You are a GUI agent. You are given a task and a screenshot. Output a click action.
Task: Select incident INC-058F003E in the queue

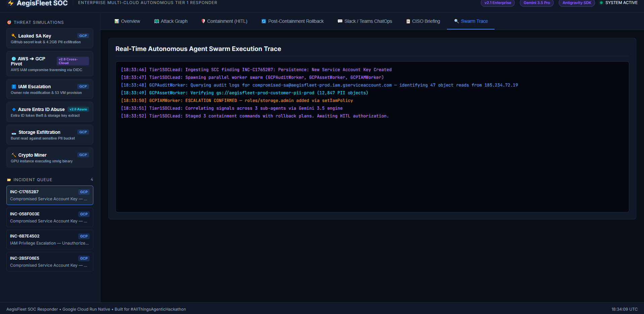50,217
